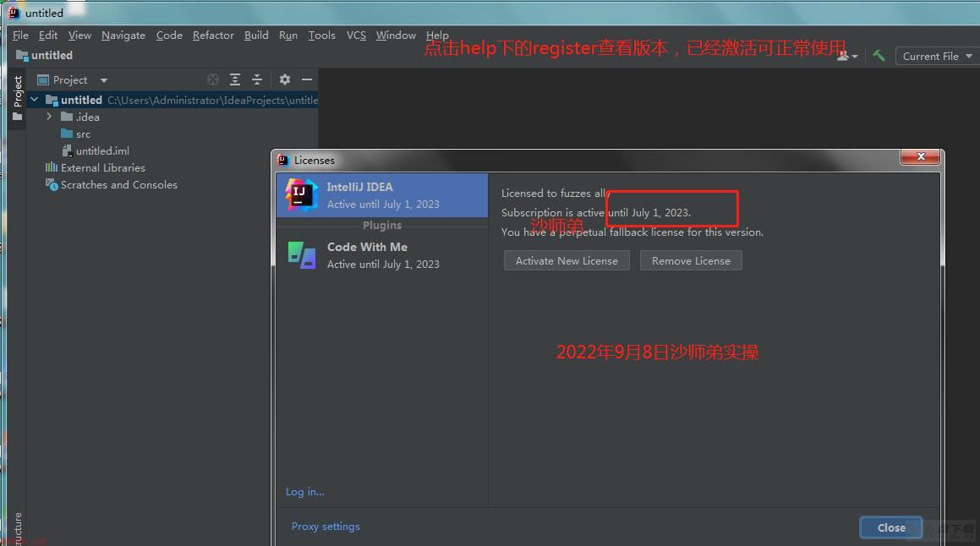Click Remove License button
Viewport: 980px width, 546px height.
(691, 260)
